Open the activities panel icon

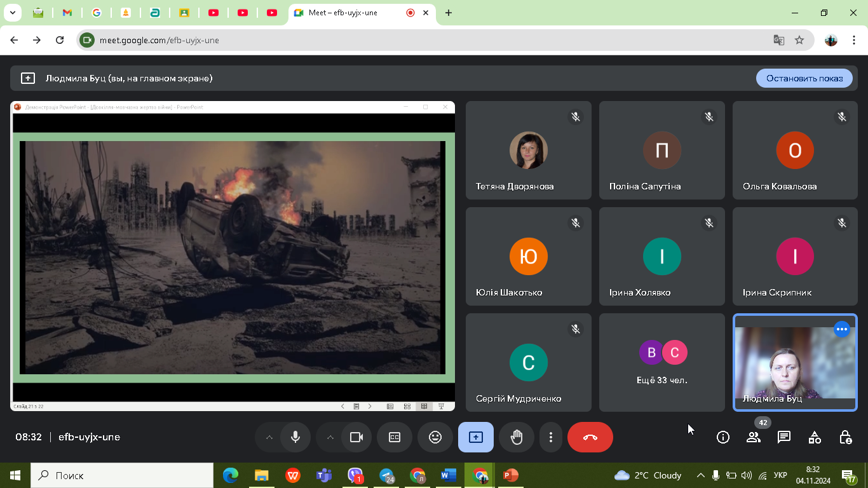pos(814,437)
